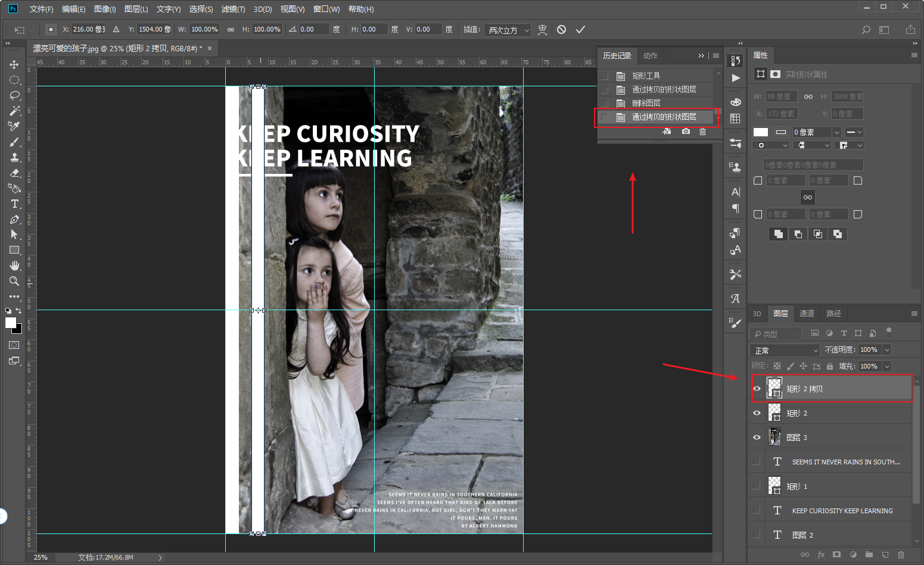Open the stroke line type dropdown in Properties

point(854,132)
